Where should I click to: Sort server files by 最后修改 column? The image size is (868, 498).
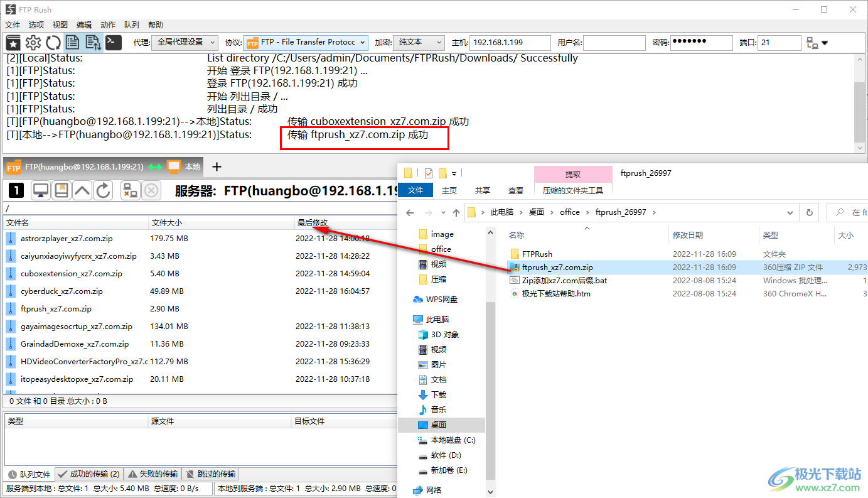pos(346,222)
